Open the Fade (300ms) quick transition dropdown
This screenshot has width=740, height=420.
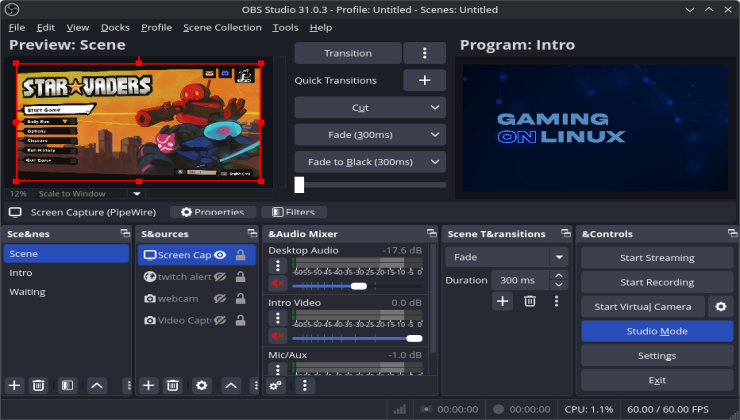click(370, 134)
